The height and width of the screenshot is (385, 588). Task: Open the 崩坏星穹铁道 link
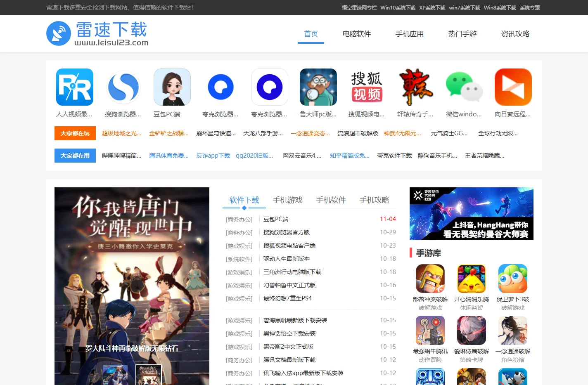click(216, 133)
